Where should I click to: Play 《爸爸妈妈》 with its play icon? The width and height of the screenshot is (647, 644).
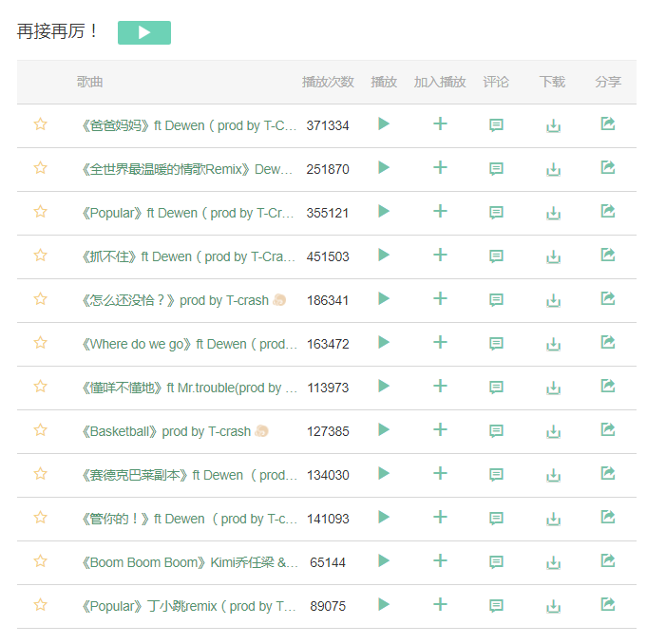(x=384, y=123)
